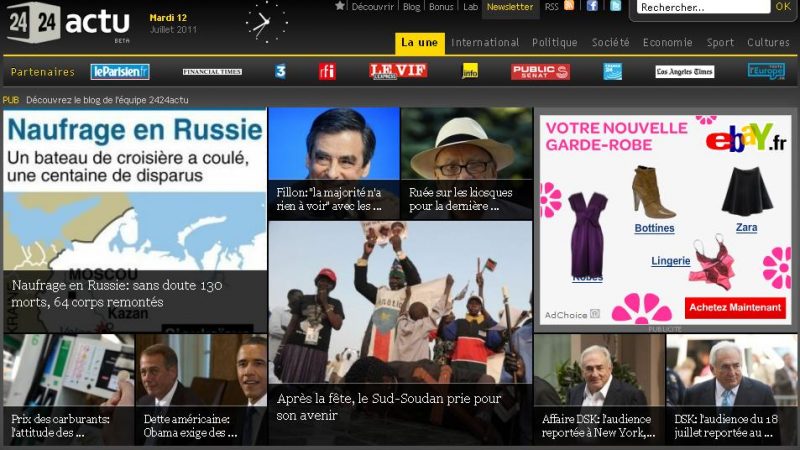Image resolution: width=800 pixels, height=450 pixels.
Task: Open the Newsletter link
Action: [x=510, y=7]
